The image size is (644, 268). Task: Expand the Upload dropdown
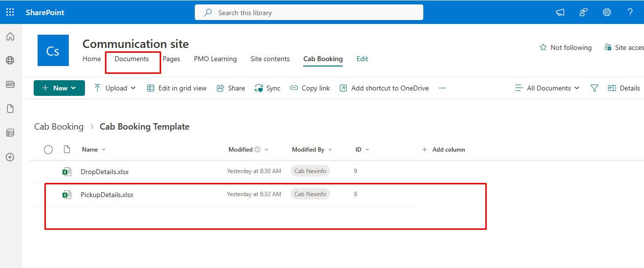115,88
